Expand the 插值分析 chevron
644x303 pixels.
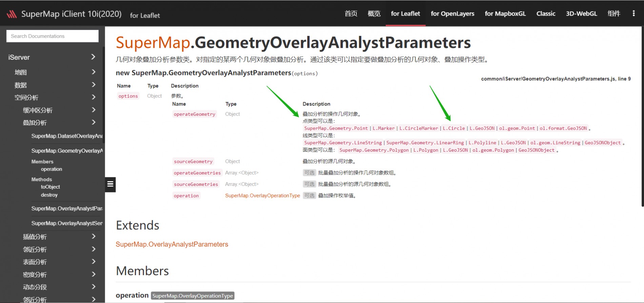pyautogui.click(x=93, y=236)
